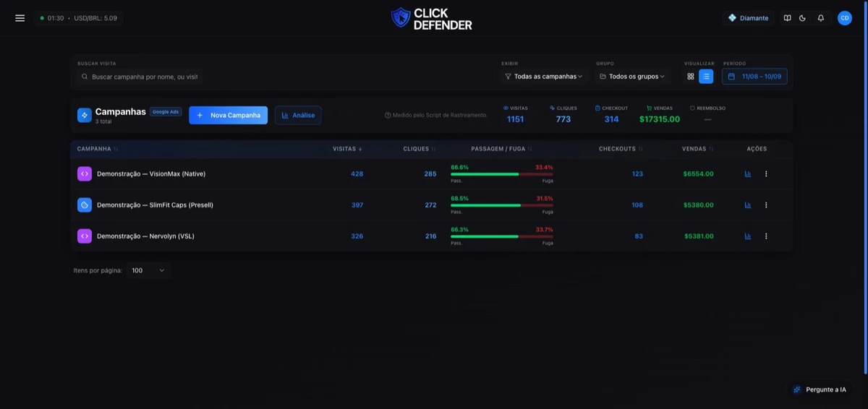Open analytics chart for Nervolyn campaign
This screenshot has height=409, width=868.
coord(748,236)
